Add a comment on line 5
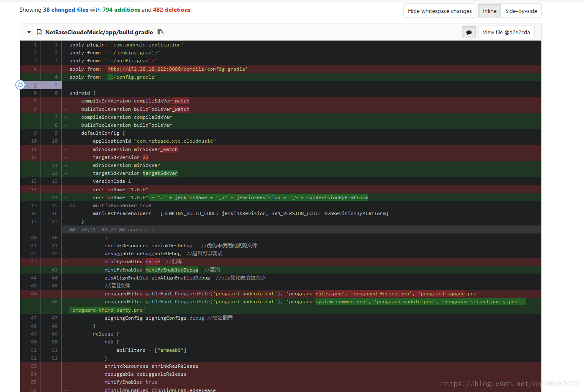 pos(20,85)
